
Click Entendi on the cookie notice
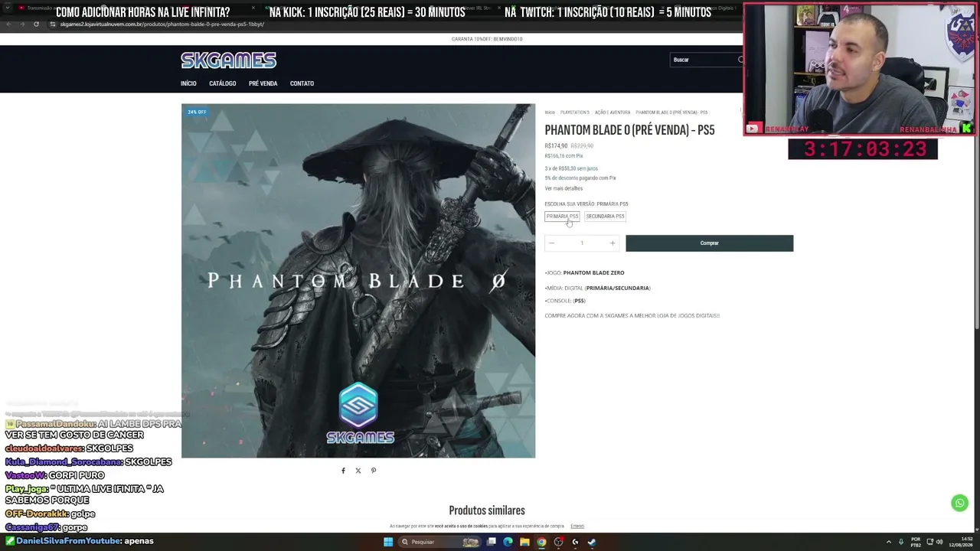tap(577, 527)
